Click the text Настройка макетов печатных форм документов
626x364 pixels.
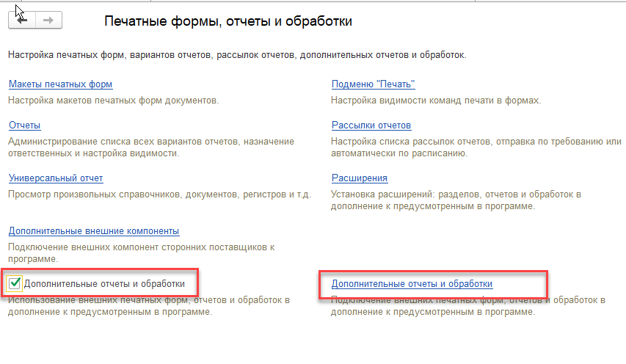pos(113,101)
